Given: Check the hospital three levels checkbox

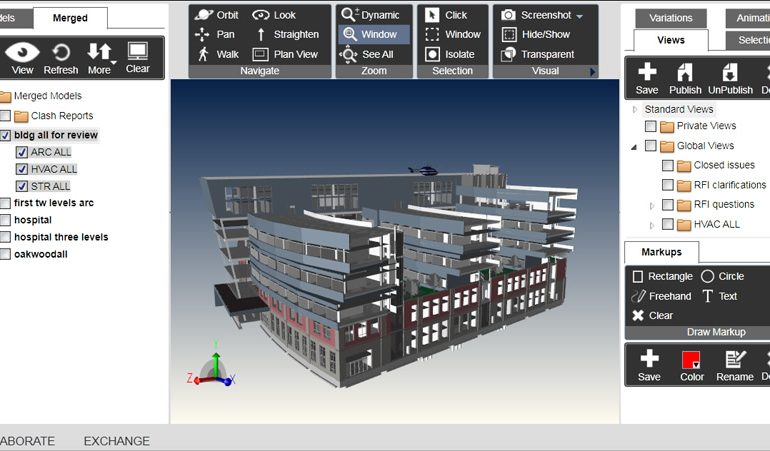Looking at the screenshot, I should pyautogui.click(x=6, y=237).
